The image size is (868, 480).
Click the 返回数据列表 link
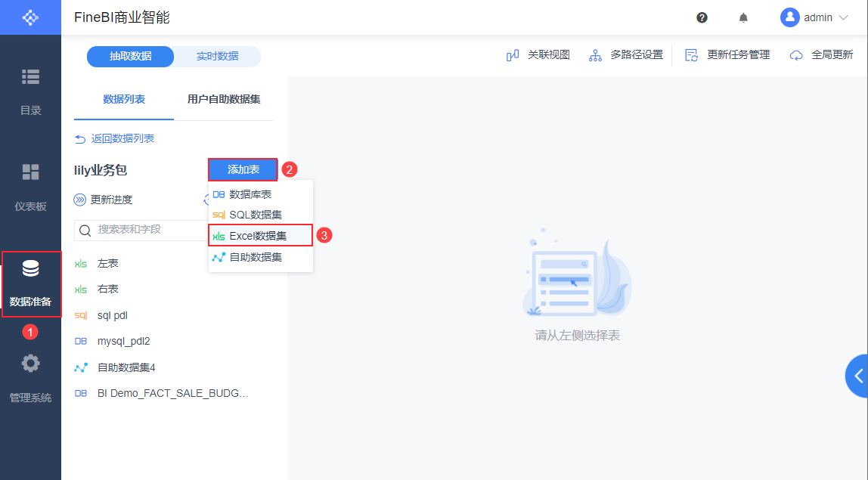click(121, 138)
